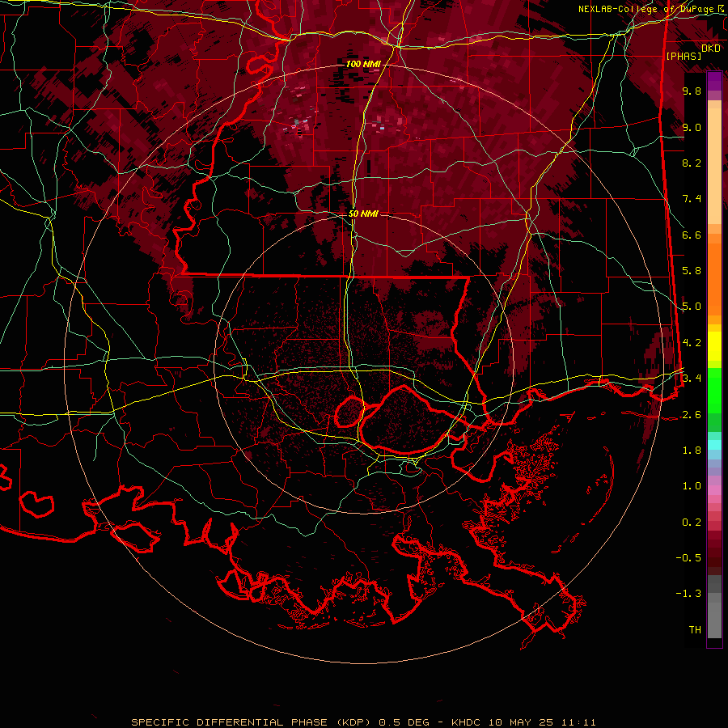This screenshot has width=728, height=728.
Task: Click the 1.8 legend value
Action: pos(692,451)
